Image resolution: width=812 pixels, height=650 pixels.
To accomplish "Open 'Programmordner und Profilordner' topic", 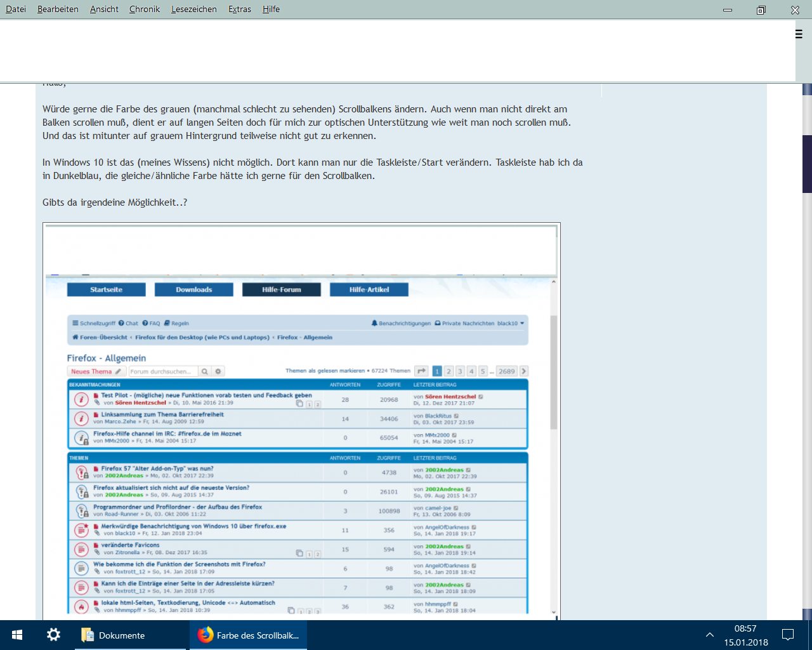I will (x=178, y=507).
